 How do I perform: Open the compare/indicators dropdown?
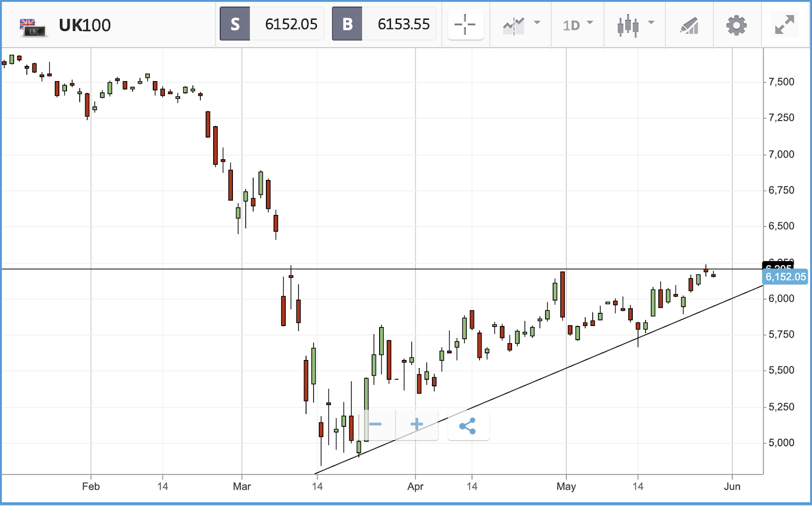[x=521, y=25]
